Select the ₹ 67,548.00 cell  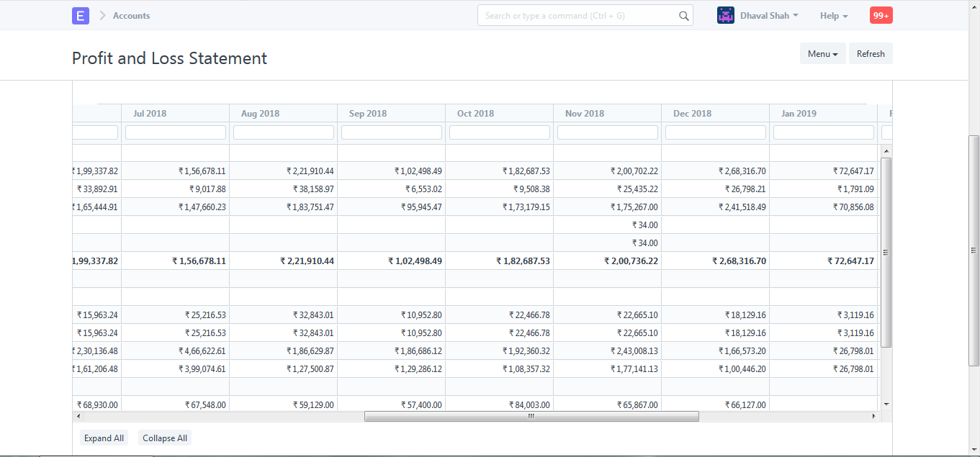(x=176, y=404)
